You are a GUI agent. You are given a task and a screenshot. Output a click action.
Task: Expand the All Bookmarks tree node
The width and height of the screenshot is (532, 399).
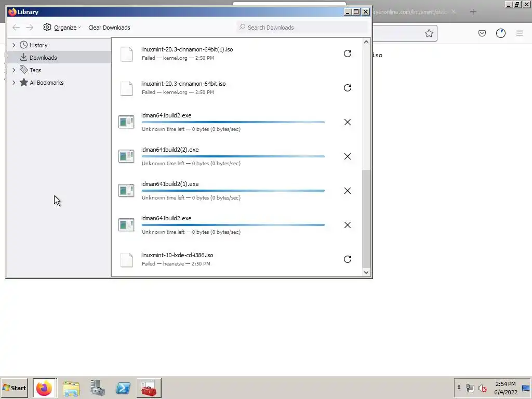[x=14, y=83]
